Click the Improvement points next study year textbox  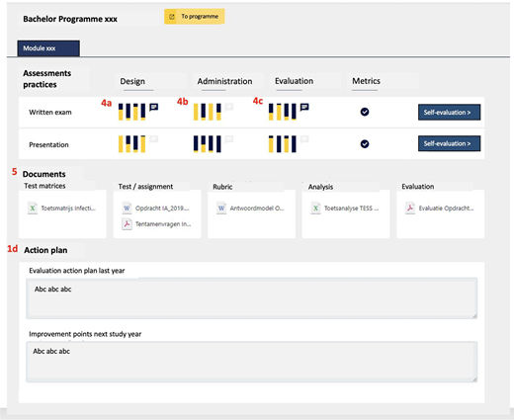click(x=252, y=362)
